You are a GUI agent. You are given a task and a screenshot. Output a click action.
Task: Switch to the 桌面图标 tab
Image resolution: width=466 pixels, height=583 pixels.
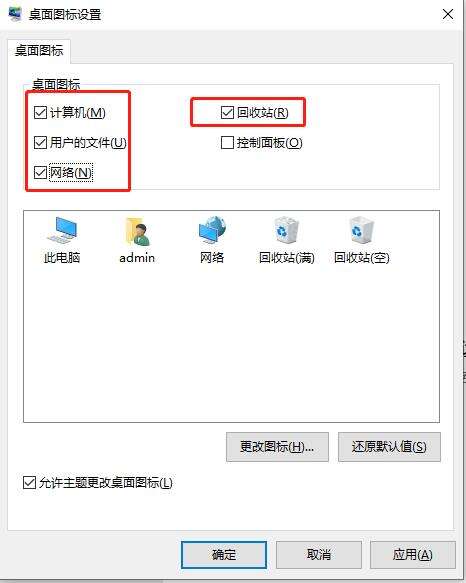pos(39,51)
